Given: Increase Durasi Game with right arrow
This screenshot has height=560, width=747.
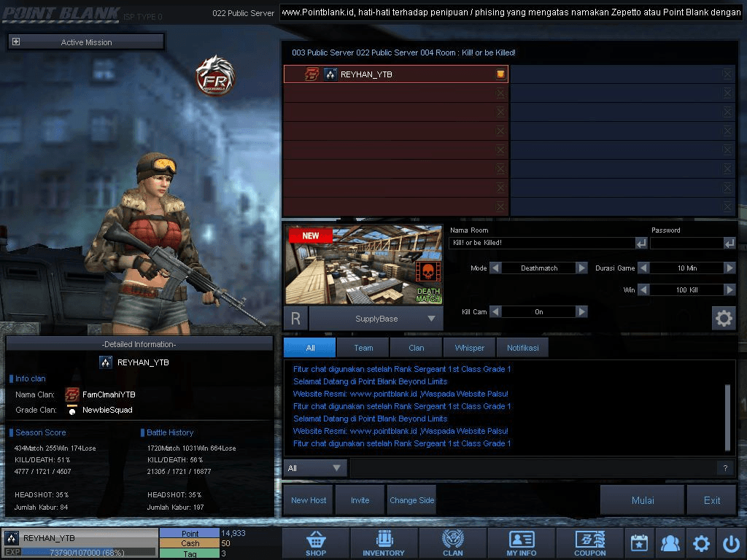Looking at the screenshot, I should pos(729,268).
